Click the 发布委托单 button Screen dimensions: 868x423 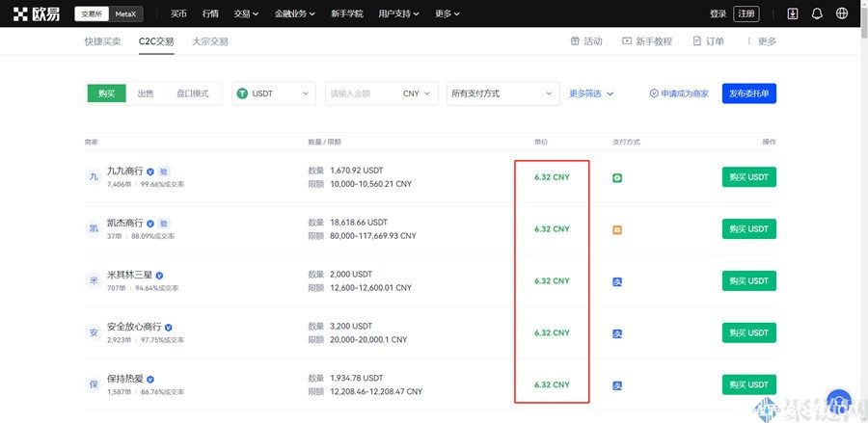pos(748,93)
